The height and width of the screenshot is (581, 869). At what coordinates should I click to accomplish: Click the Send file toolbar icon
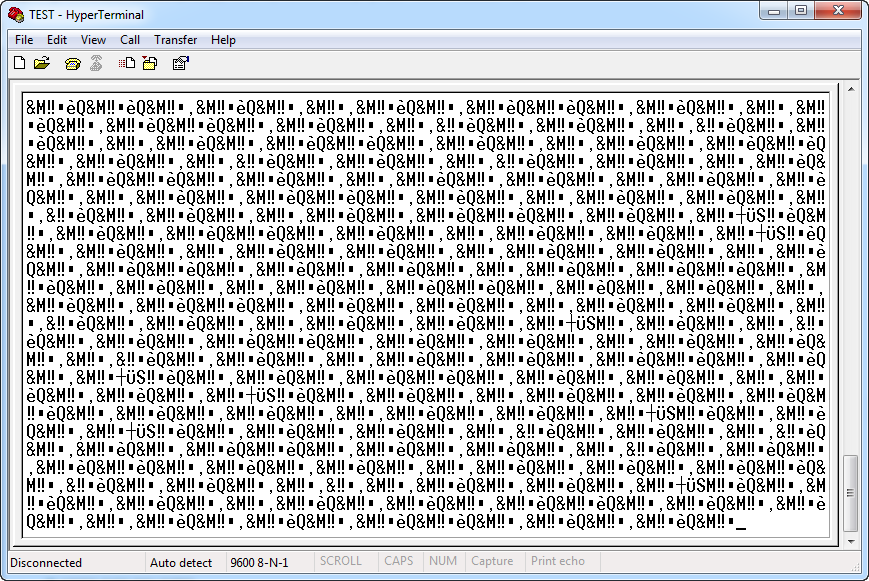point(127,63)
